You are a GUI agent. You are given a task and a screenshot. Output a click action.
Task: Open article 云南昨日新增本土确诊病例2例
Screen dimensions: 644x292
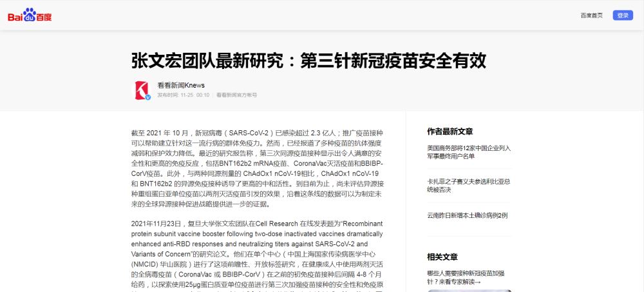468,215
